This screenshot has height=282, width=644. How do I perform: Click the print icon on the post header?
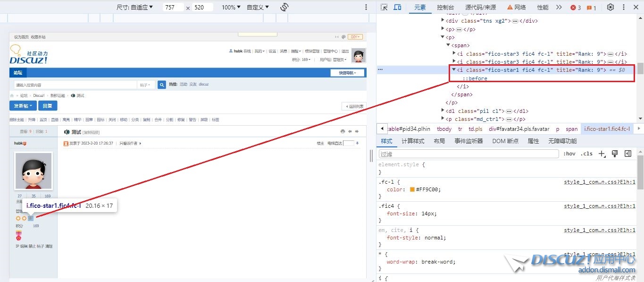tap(343, 131)
